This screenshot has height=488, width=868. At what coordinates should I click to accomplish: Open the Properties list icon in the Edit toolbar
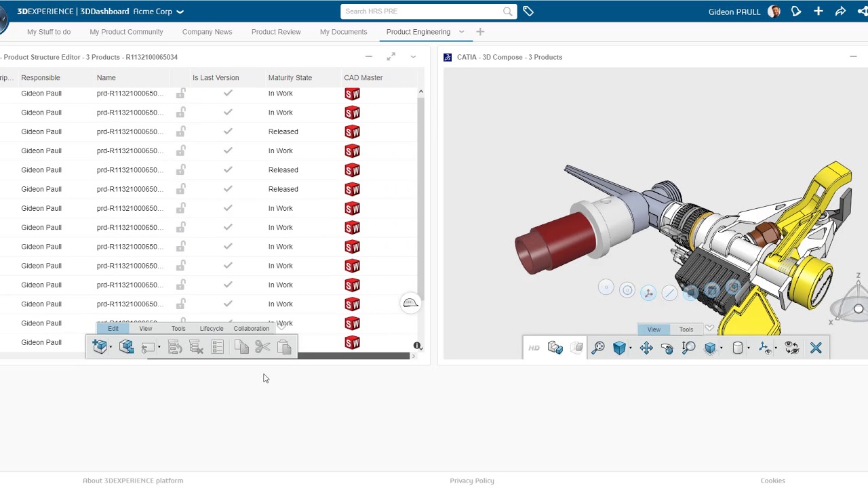coord(218,347)
